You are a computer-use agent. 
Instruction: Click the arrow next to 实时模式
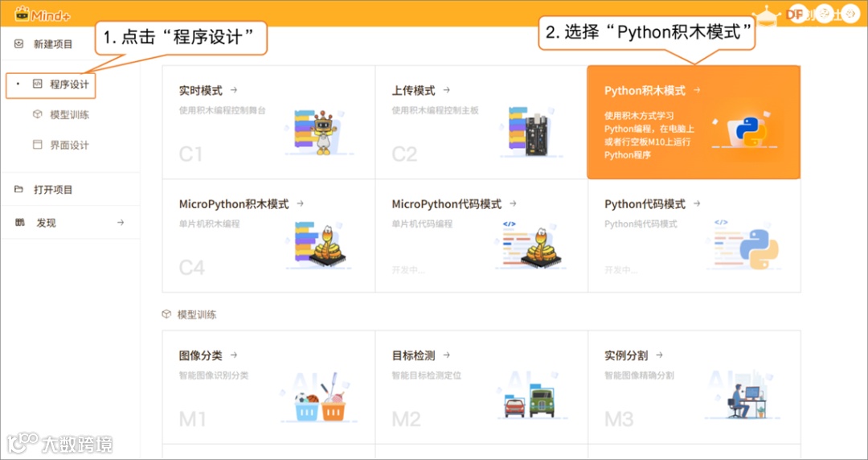point(234,90)
